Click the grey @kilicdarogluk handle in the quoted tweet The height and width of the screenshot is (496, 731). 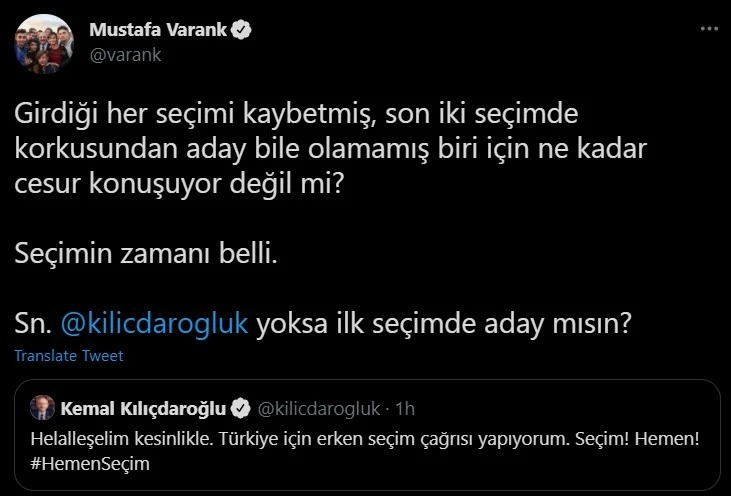(x=319, y=408)
